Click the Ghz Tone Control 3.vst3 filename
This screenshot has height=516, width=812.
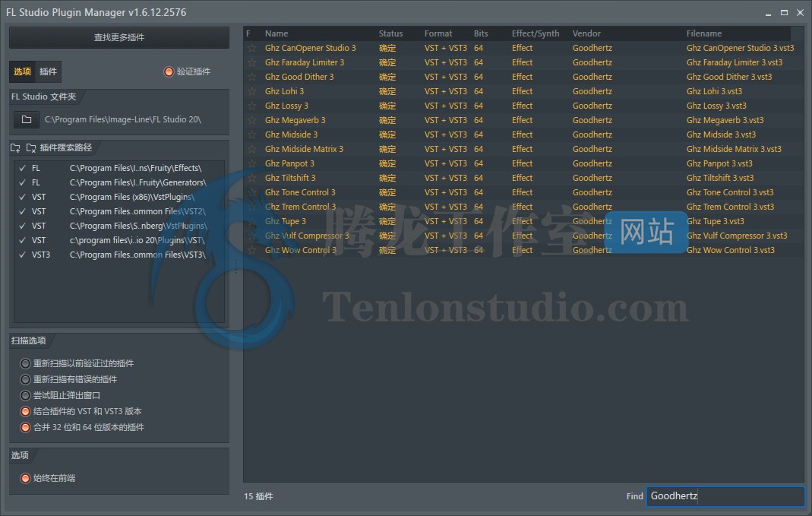tap(730, 193)
